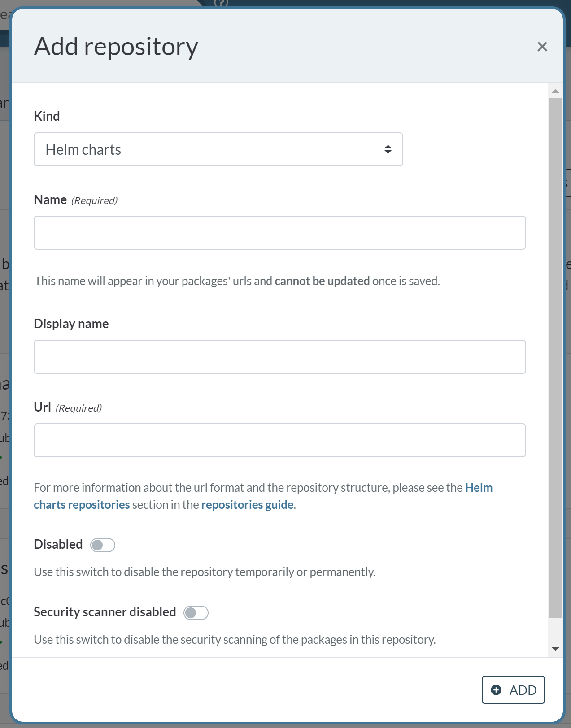Click the Kind dropdown arrows icon

click(x=388, y=149)
